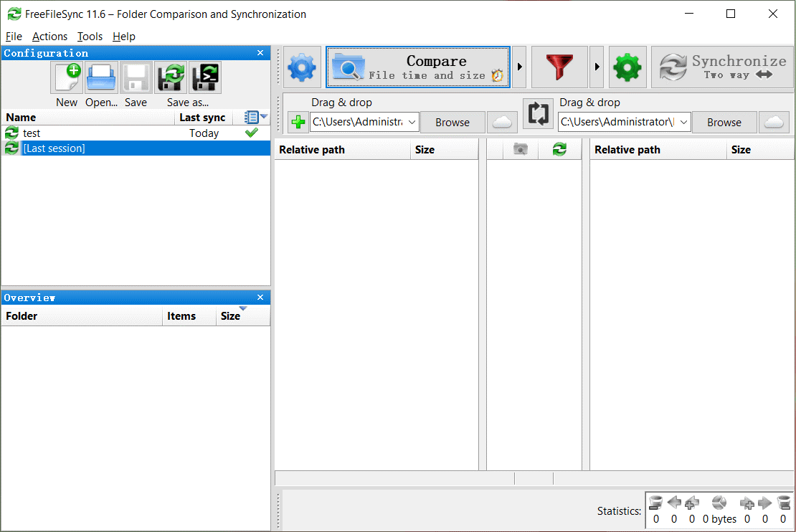This screenshot has height=532, width=796.
Task: Access online cloud storage for left folder
Action: click(502, 122)
